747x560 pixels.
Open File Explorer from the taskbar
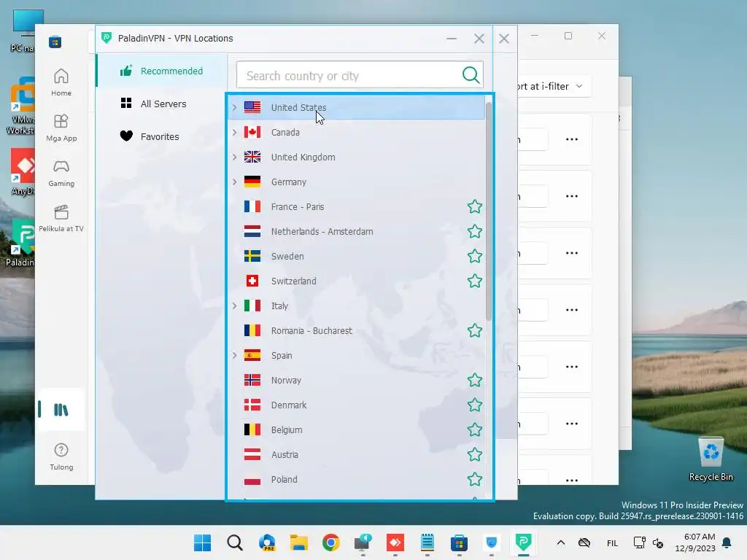[x=298, y=542]
